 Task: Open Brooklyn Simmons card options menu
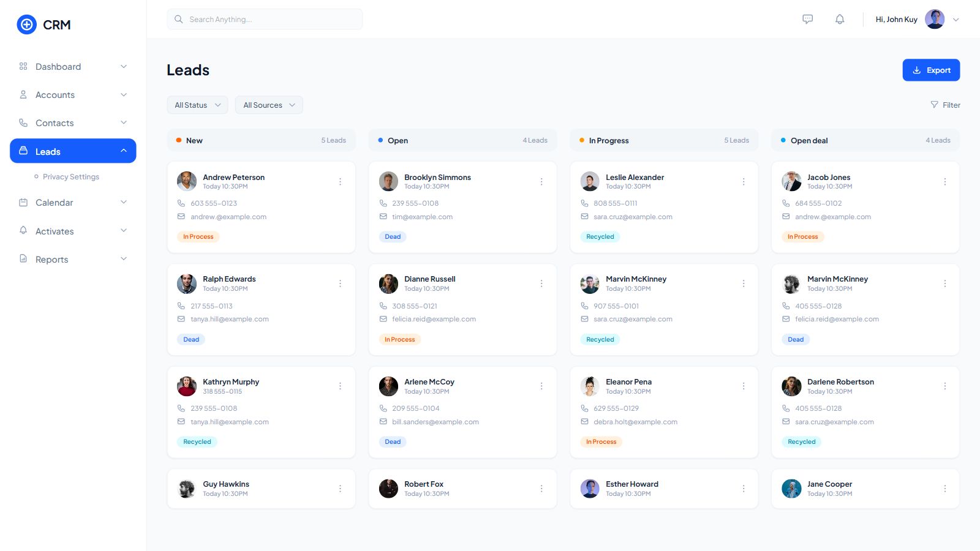(541, 182)
